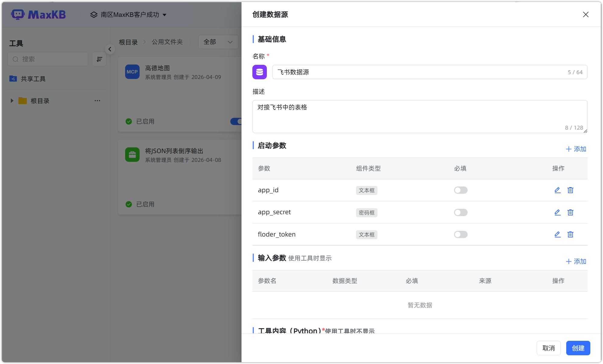603x364 pixels.
Task: Click the purple data source icon
Action: tap(260, 72)
